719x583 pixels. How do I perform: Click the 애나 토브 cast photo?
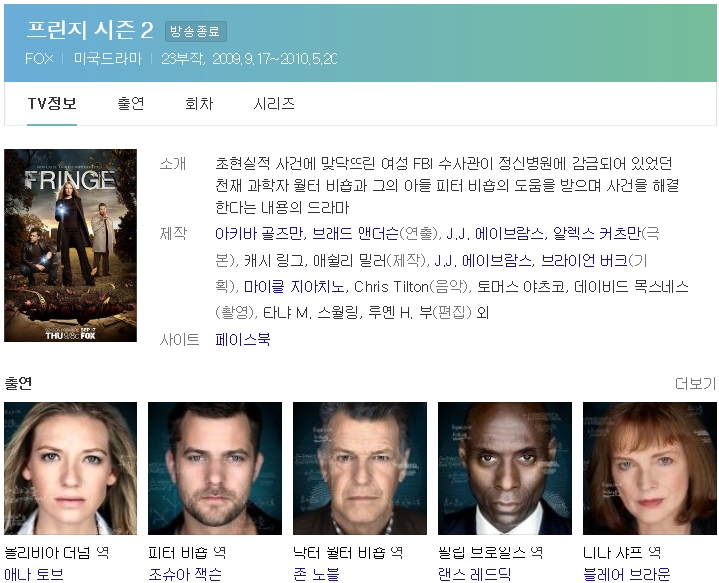[x=70, y=468]
